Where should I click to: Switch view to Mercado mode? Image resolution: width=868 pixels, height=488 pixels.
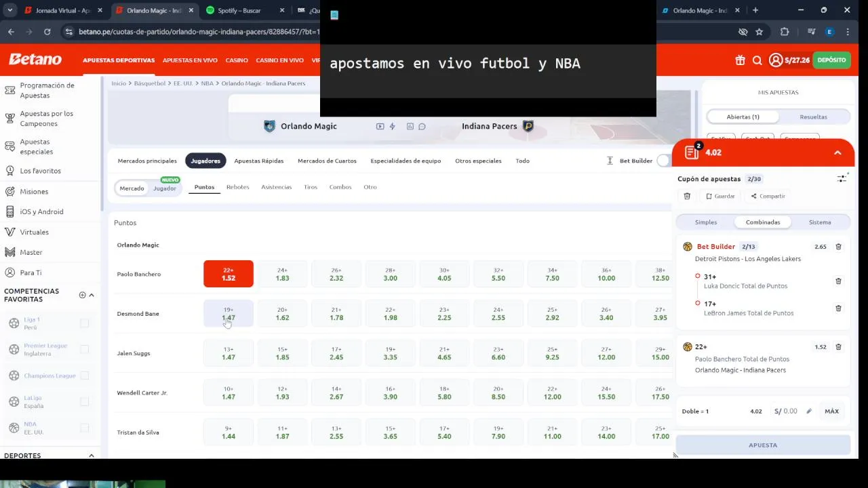(x=132, y=188)
